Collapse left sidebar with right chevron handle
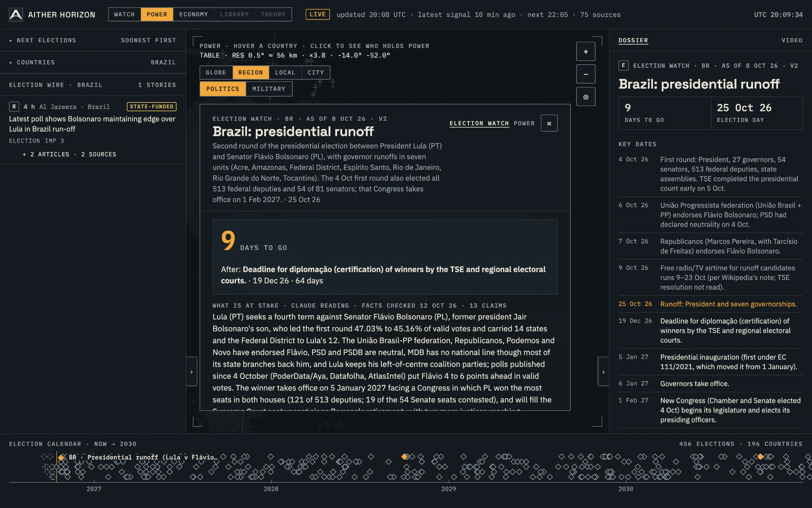Screen dimensions: 812x508 (x=191, y=372)
